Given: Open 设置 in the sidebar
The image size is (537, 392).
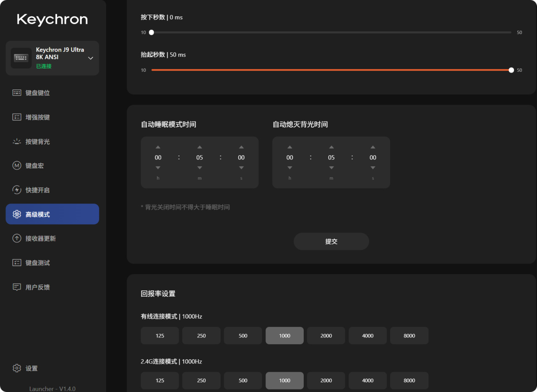Looking at the screenshot, I should pyautogui.click(x=52, y=368).
